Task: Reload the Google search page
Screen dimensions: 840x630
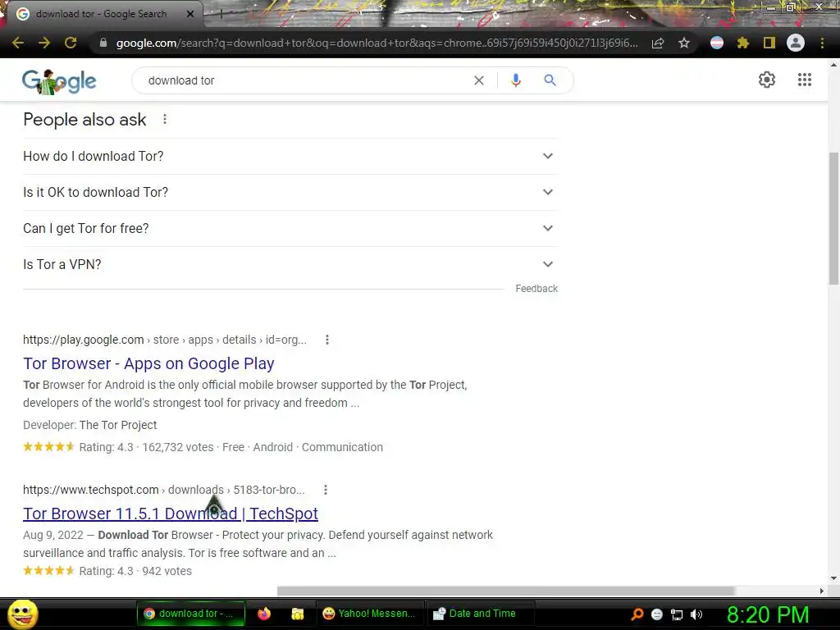Action: coord(71,43)
